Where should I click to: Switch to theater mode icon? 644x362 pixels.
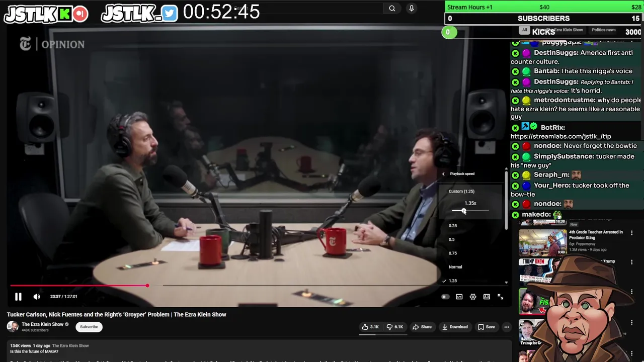487,297
